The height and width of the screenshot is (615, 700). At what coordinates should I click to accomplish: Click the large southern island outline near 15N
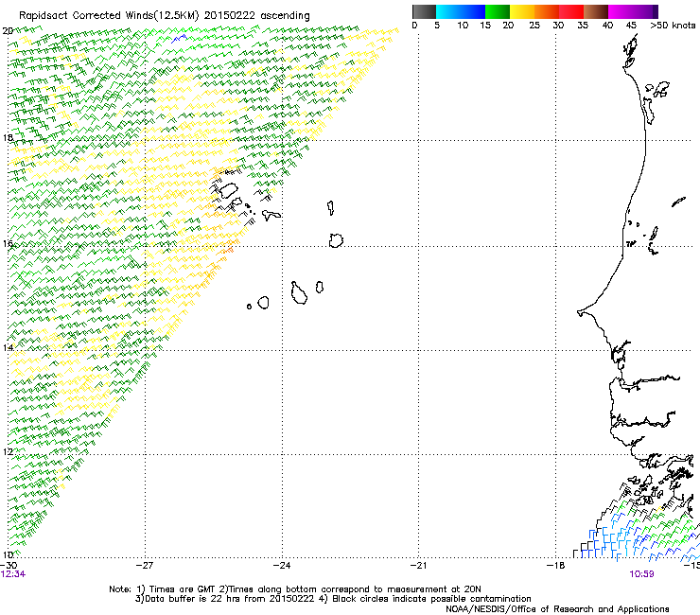pyautogui.click(x=299, y=293)
